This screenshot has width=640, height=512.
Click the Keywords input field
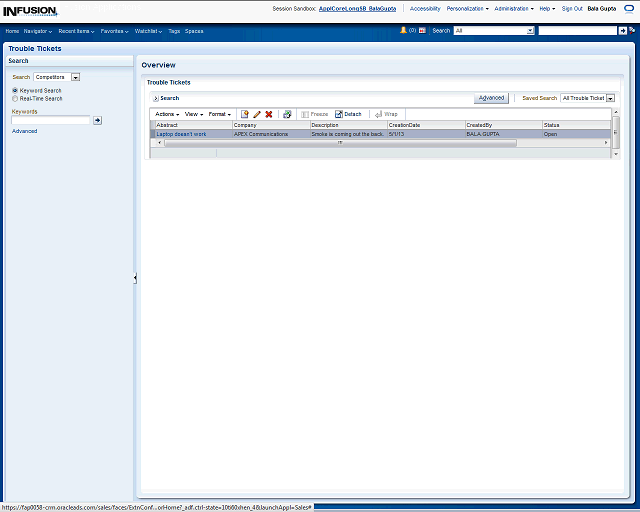pos(51,120)
